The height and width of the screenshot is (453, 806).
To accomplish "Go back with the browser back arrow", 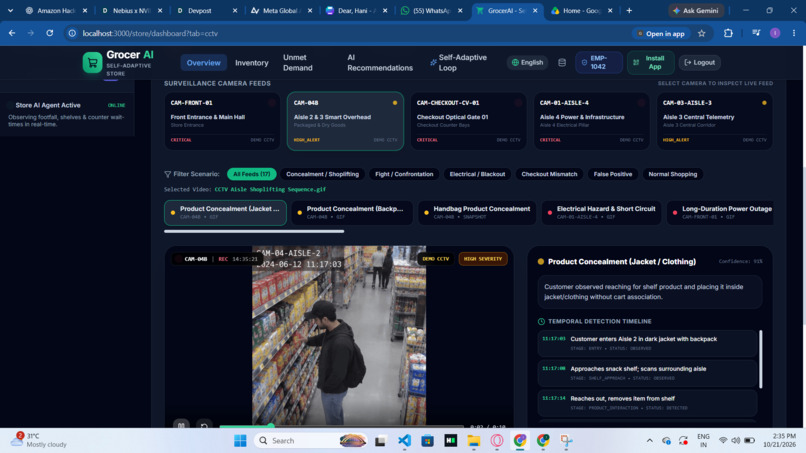I will pos(12,33).
